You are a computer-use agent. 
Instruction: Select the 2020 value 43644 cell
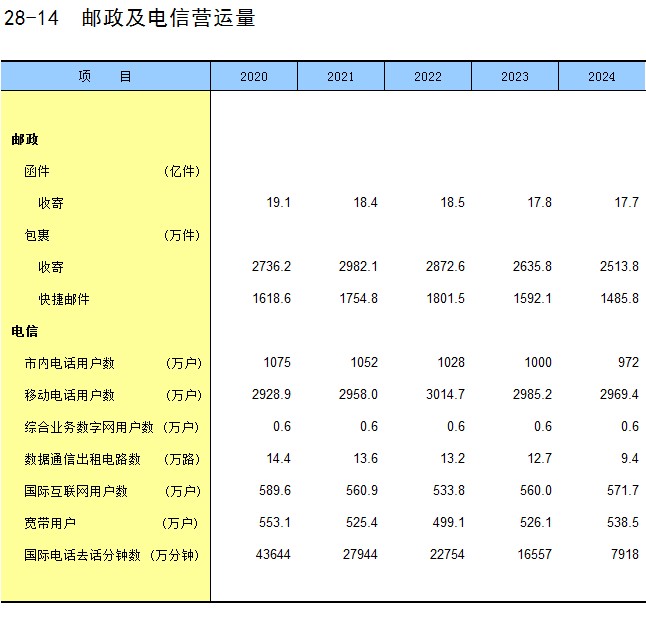click(272, 555)
